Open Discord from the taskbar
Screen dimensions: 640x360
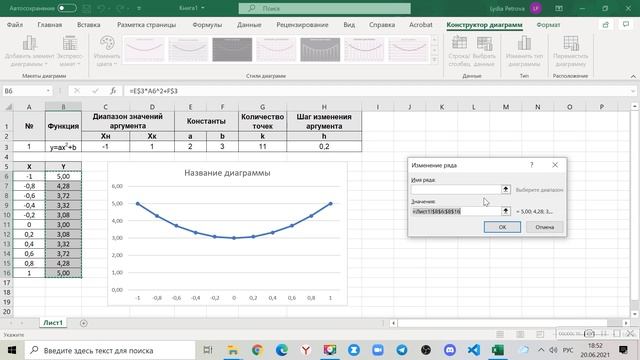pyautogui.click(x=450, y=350)
